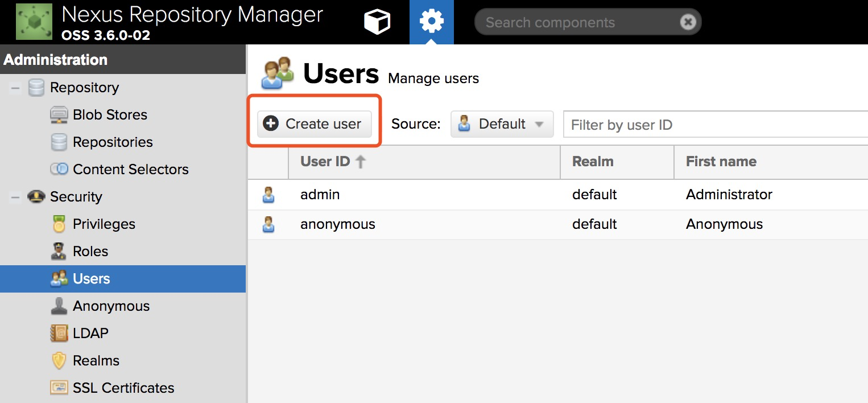Image resolution: width=868 pixels, height=403 pixels.
Task: Open the LDAP address book icon
Action: pos(59,334)
